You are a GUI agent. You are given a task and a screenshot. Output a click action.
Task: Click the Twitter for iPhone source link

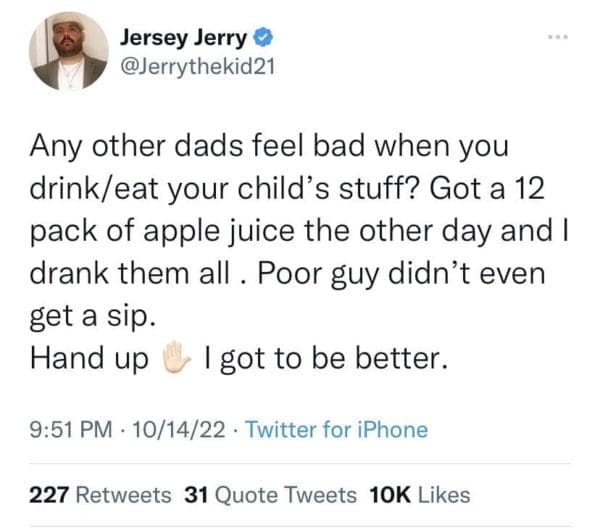(x=335, y=431)
